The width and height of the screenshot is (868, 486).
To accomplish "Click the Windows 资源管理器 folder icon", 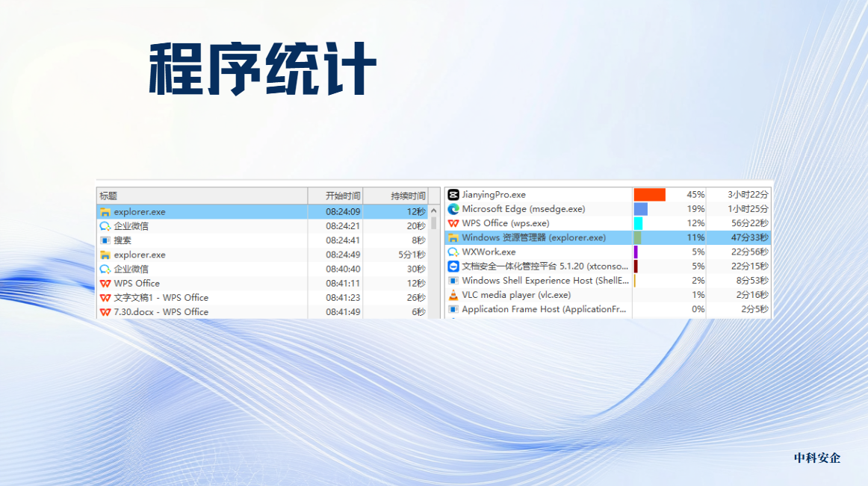I will coord(453,238).
